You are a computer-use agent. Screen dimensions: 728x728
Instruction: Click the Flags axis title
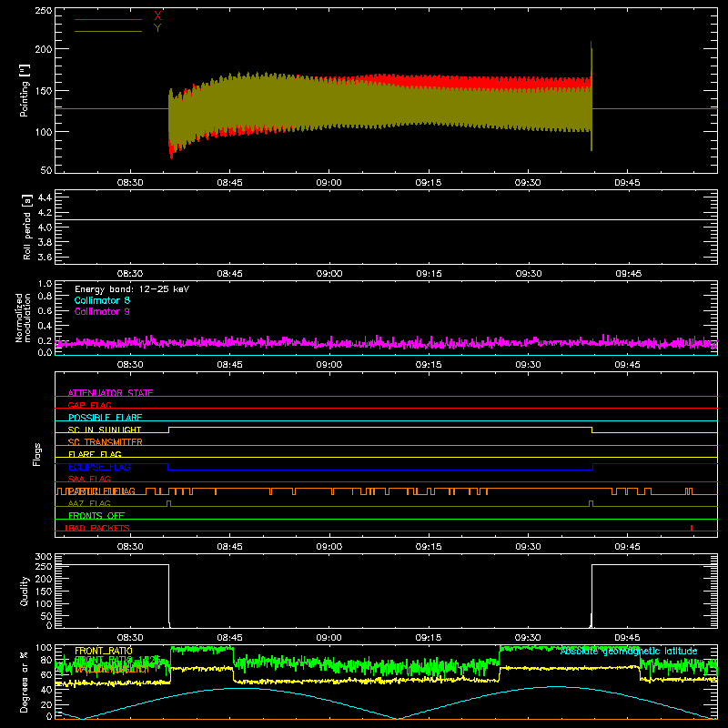pyautogui.click(x=36, y=454)
